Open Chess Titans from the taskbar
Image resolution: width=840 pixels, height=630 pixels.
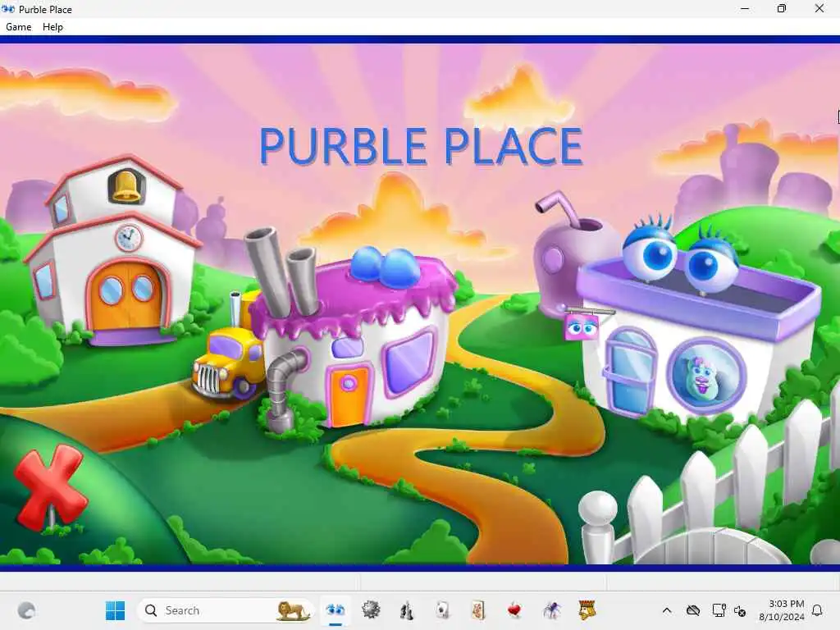pos(407,610)
